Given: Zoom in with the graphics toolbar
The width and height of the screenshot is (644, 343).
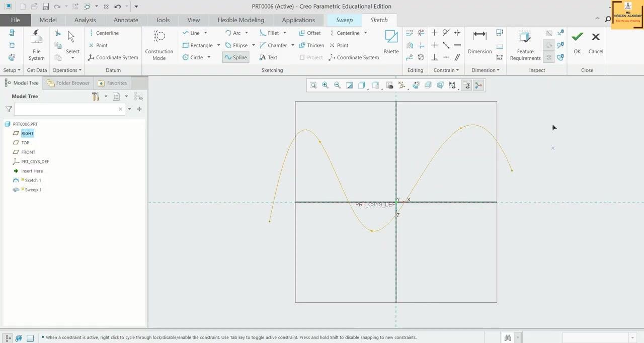Looking at the screenshot, I should 326,85.
